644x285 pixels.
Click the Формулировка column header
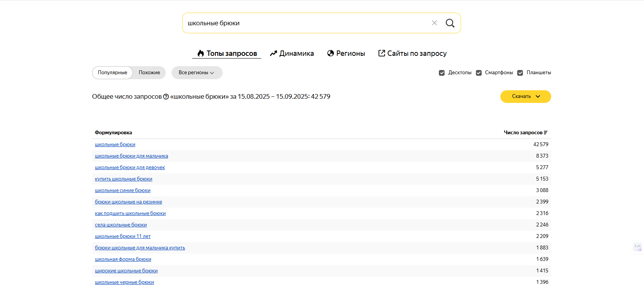click(x=113, y=133)
